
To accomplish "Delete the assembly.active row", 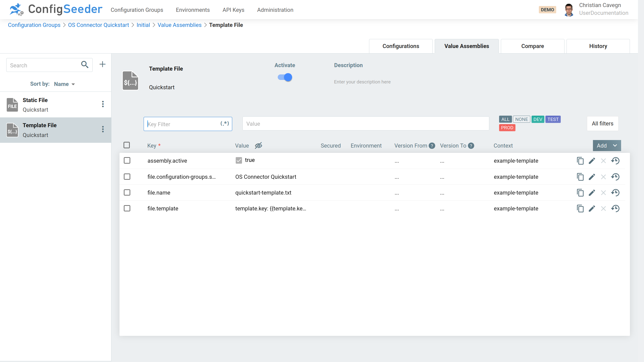I will (603, 161).
